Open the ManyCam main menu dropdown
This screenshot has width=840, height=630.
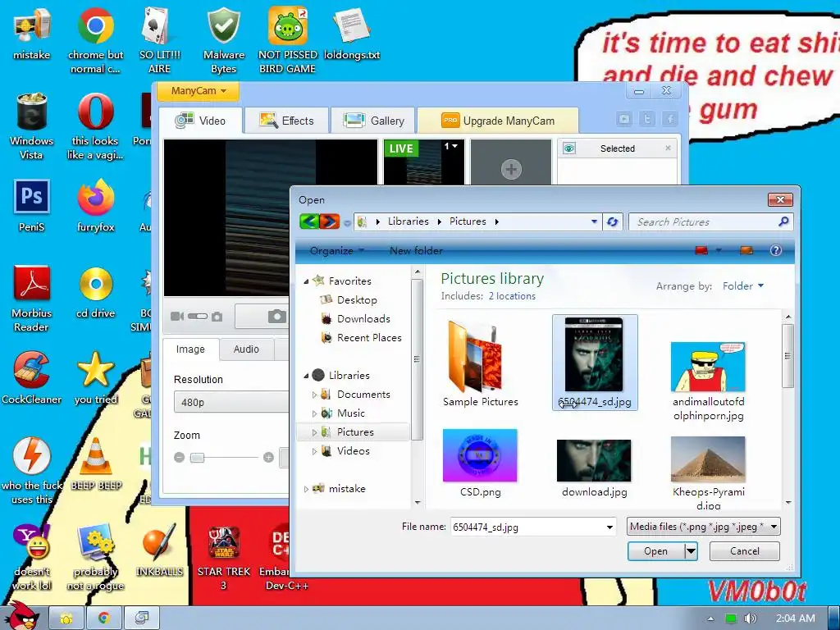[x=198, y=91]
